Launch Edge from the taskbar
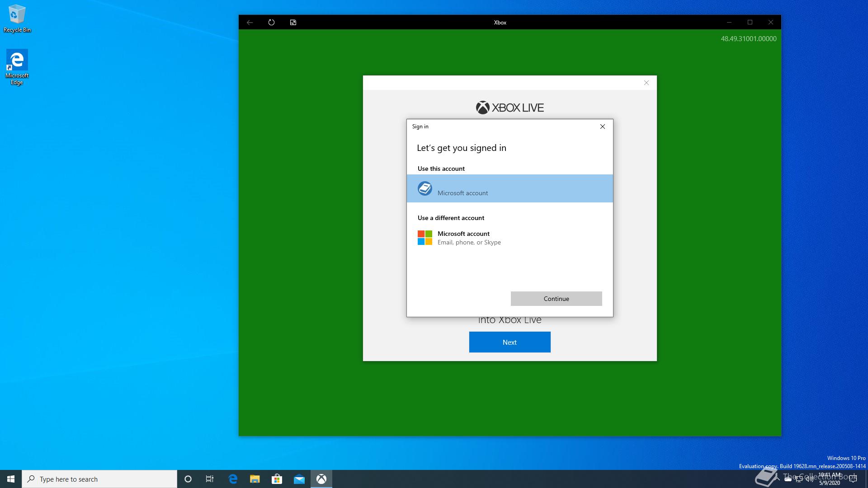 (233, 479)
